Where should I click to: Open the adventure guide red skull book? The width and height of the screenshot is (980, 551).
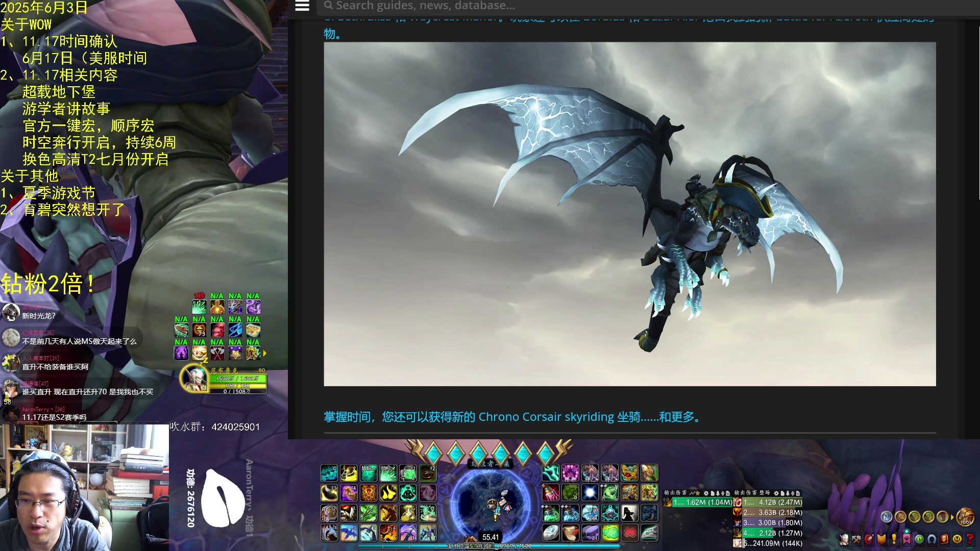(944, 539)
